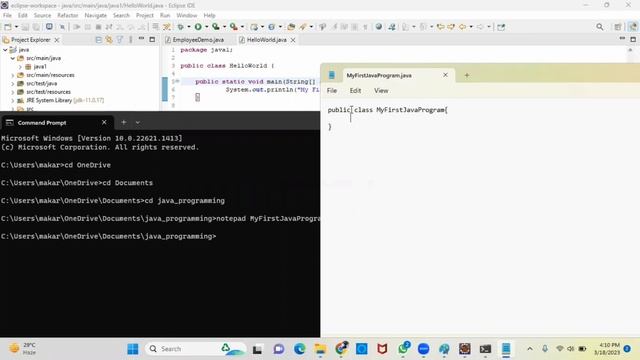Toggle Pin Editor in Eclipse toolbar
640x360 pixels.
(x=501, y=27)
